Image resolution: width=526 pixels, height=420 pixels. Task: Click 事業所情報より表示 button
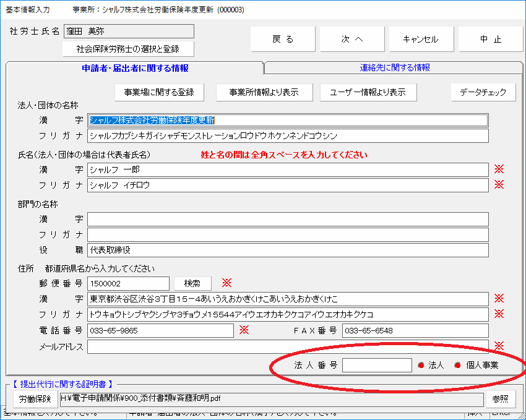coord(264,92)
